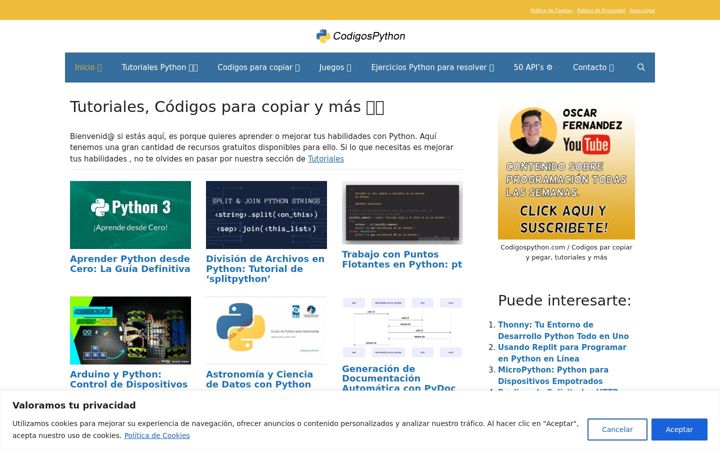Screen dimensions: 720x450
Task: Open Tutoriales Python menu
Action: pyautogui.click(x=159, y=67)
